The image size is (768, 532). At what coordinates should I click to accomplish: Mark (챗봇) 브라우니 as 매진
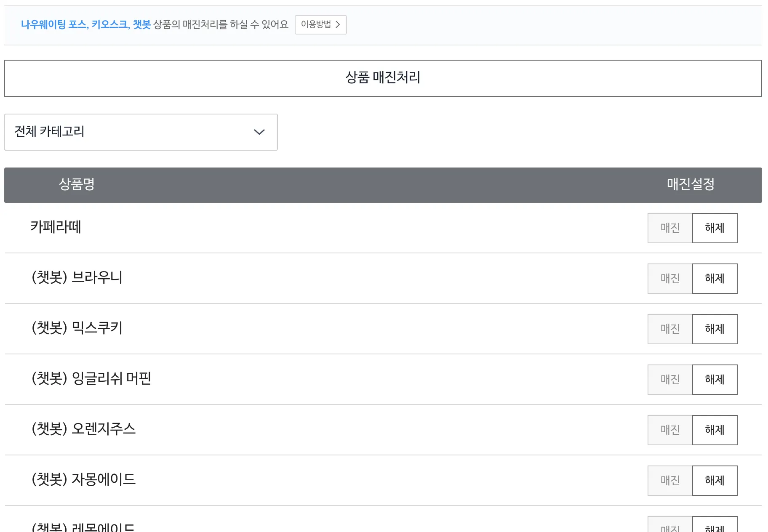pos(670,279)
